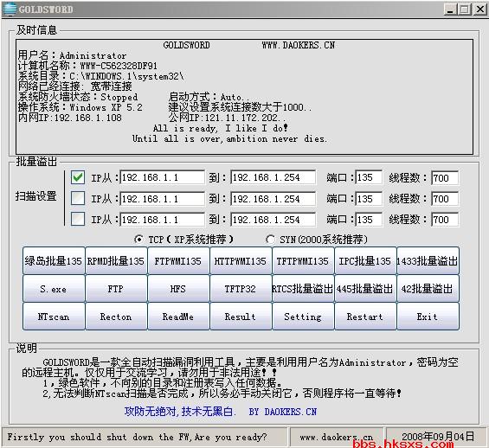Click the 系统防火墙状态: Stopped text
The height and width of the screenshot is (448, 489).
(x=78, y=97)
